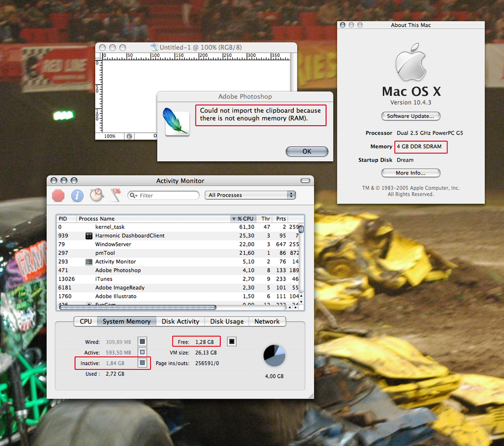
Task: Click the Harmonic DashboardClient process icon
Action: pos(89,236)
